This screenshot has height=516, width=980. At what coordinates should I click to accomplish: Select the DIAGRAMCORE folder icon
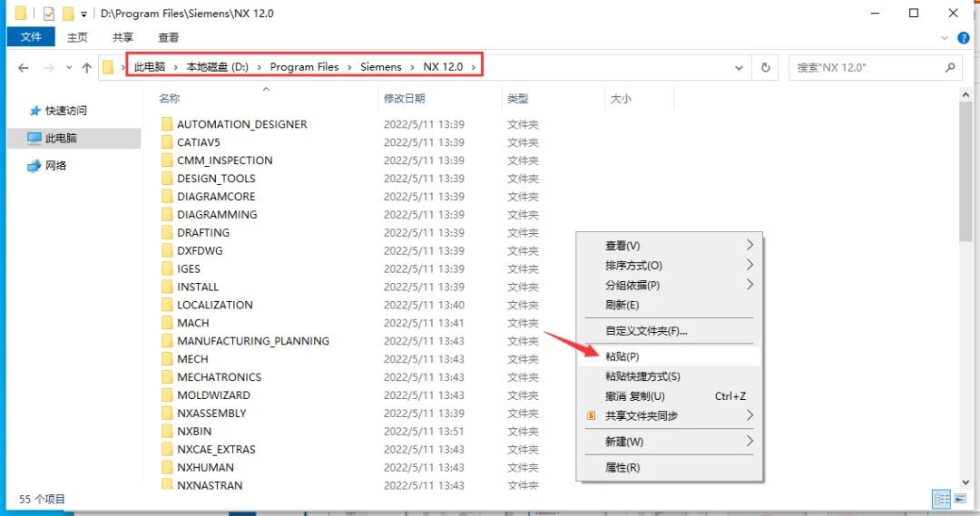(x=167, y=196)
